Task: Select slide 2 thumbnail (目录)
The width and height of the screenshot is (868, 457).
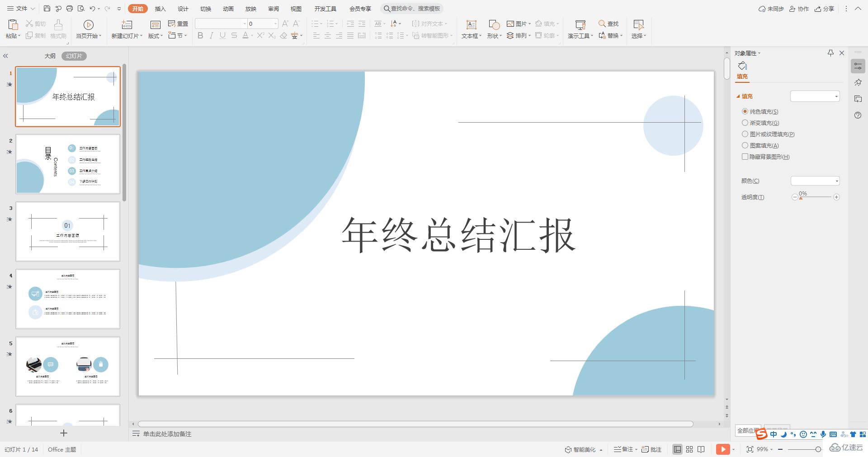Action: (x=68, y=164)
